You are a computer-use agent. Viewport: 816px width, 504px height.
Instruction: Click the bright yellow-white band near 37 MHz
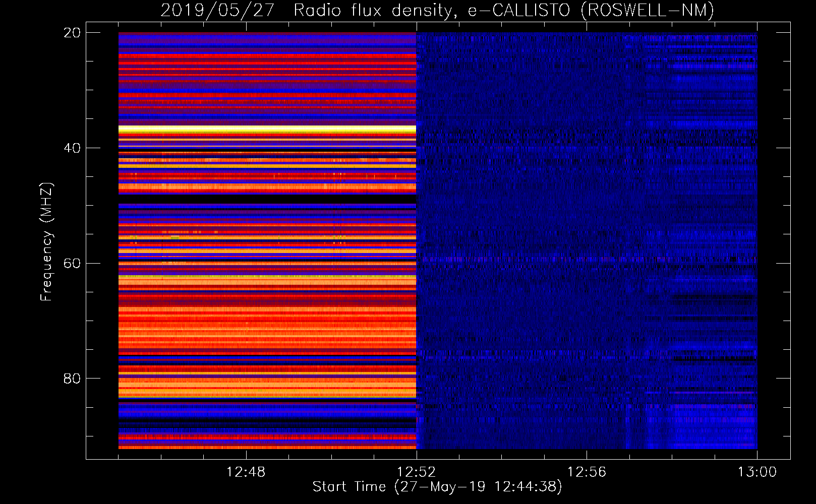pos(267,130)
